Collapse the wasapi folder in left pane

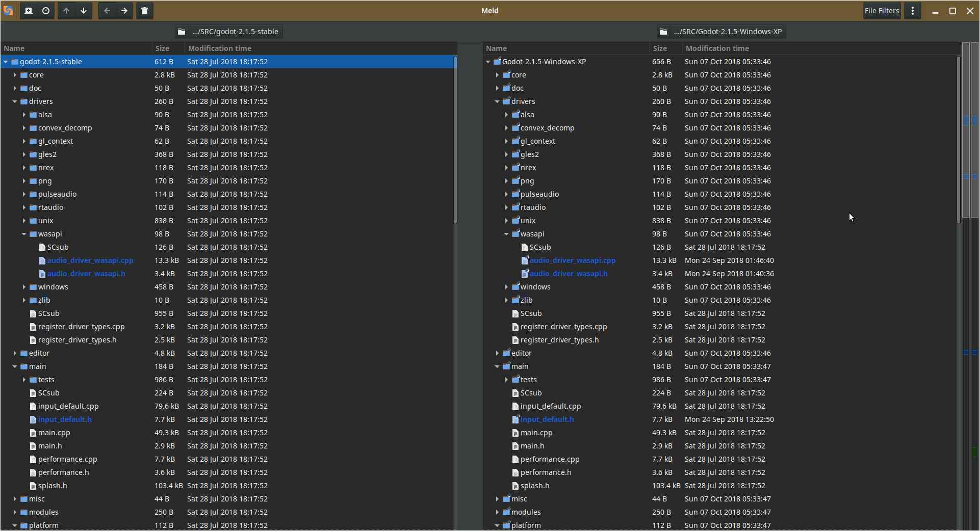tap(24, 234)
